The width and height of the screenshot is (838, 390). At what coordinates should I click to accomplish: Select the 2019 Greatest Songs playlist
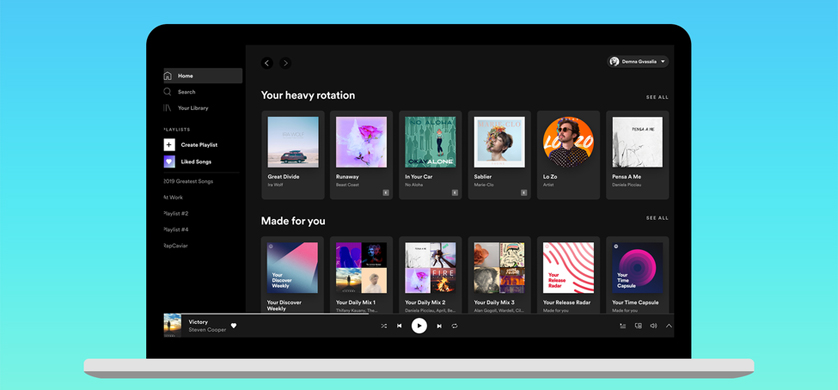click(x=188, y=182)
